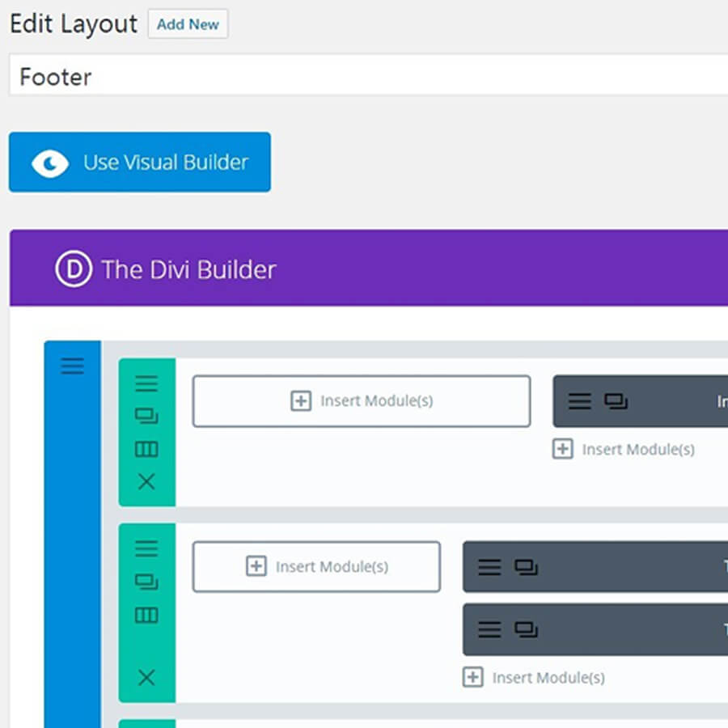Screen dimensions: 728x728
Task: Open settings of first row's dark module
Action: click(580, 401)
